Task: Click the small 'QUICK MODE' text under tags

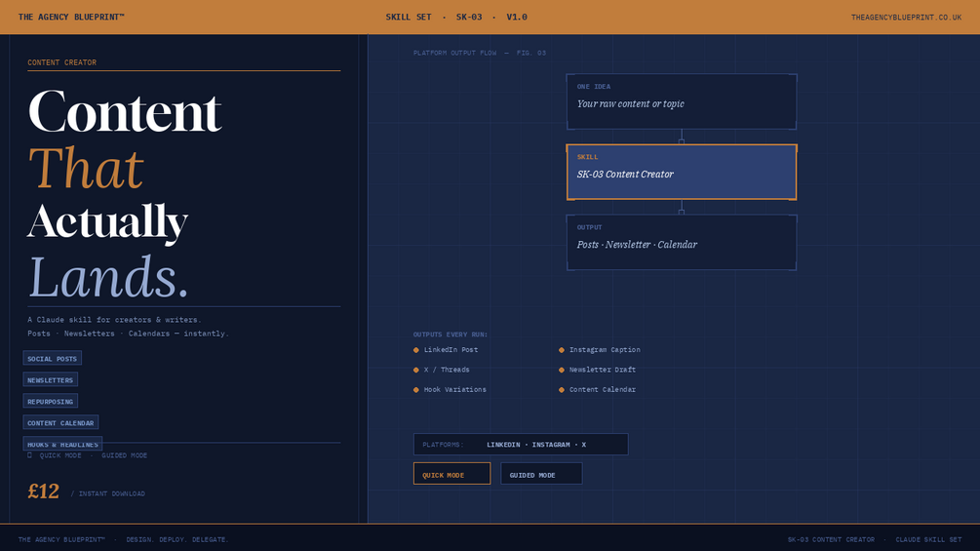Action: (60, 455)
